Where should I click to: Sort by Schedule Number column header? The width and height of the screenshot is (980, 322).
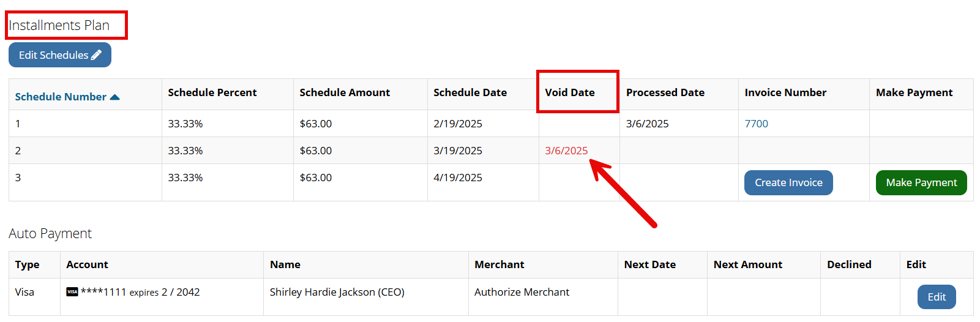click(x=61, y=97)
